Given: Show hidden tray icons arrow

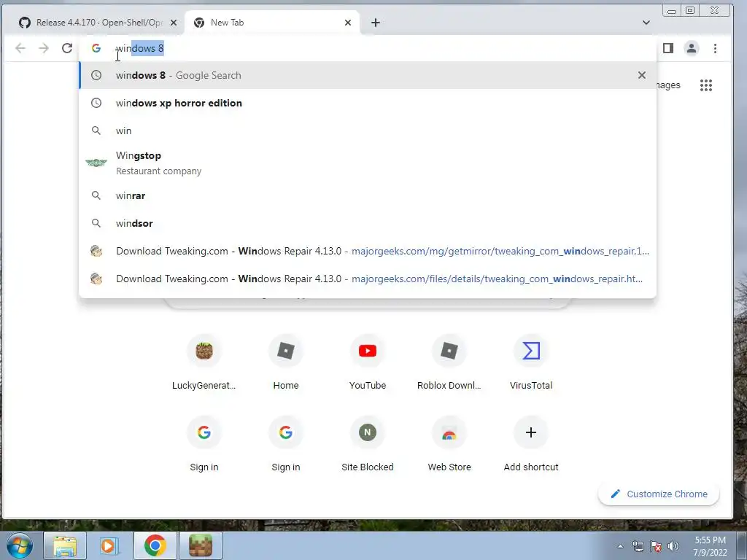Looking at the screenshot, I should [x=620, y=546].
